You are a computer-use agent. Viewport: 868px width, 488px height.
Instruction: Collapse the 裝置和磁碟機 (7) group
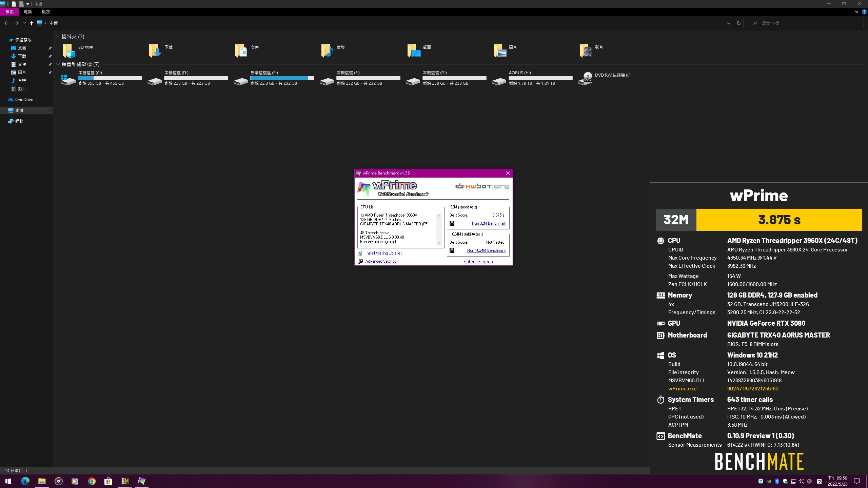(58, 64)
